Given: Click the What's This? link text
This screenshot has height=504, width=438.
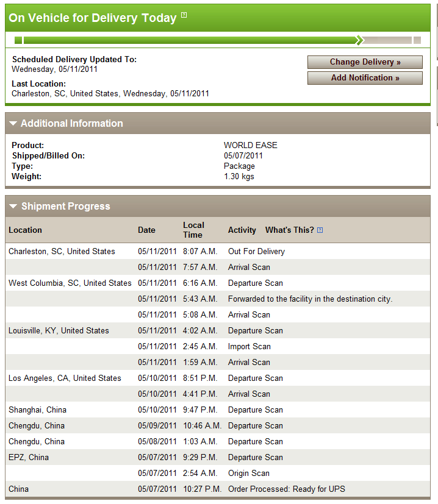Looking at the screenshot, I should coord(289,230).
